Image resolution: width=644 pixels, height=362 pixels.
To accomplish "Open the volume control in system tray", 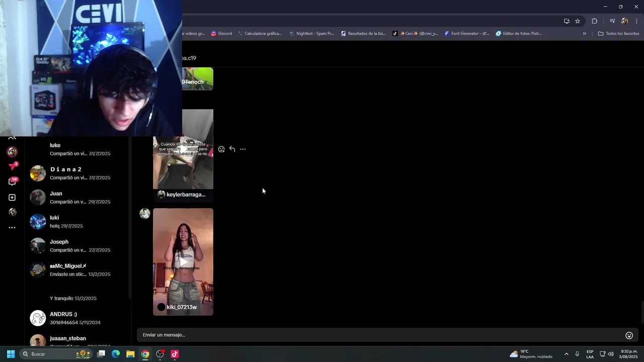I will click(611, 354).
